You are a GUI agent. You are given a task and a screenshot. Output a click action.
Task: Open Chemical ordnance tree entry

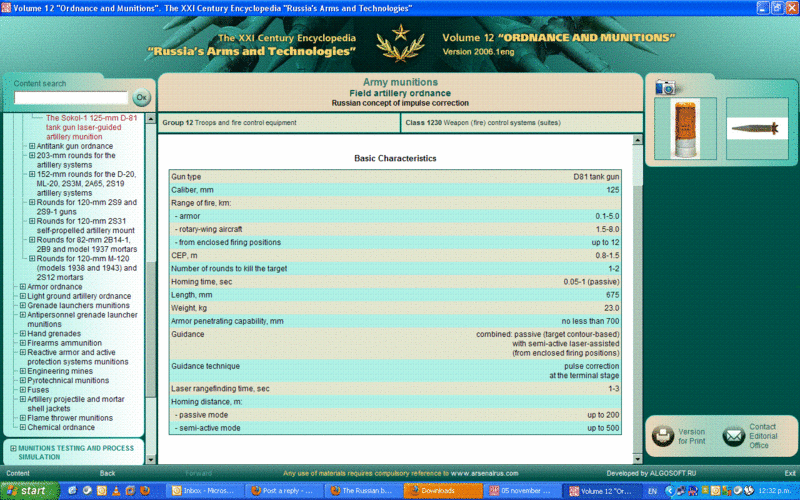click(61, 427)
